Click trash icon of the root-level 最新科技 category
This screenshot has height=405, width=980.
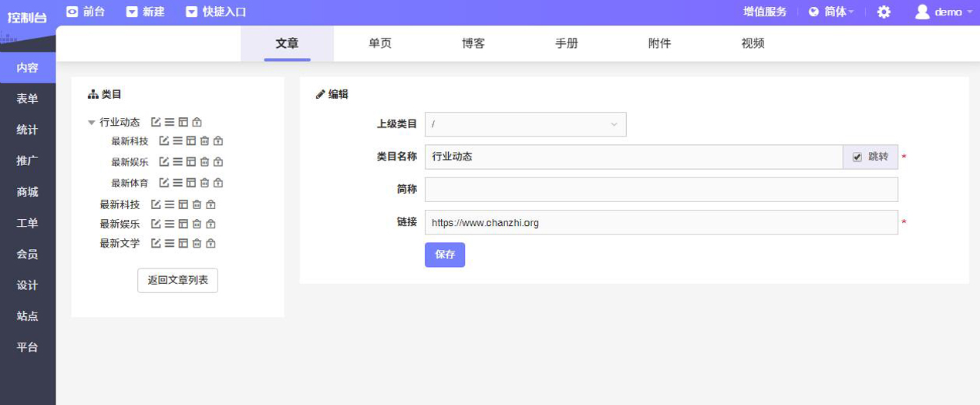(x=197, y=204)
